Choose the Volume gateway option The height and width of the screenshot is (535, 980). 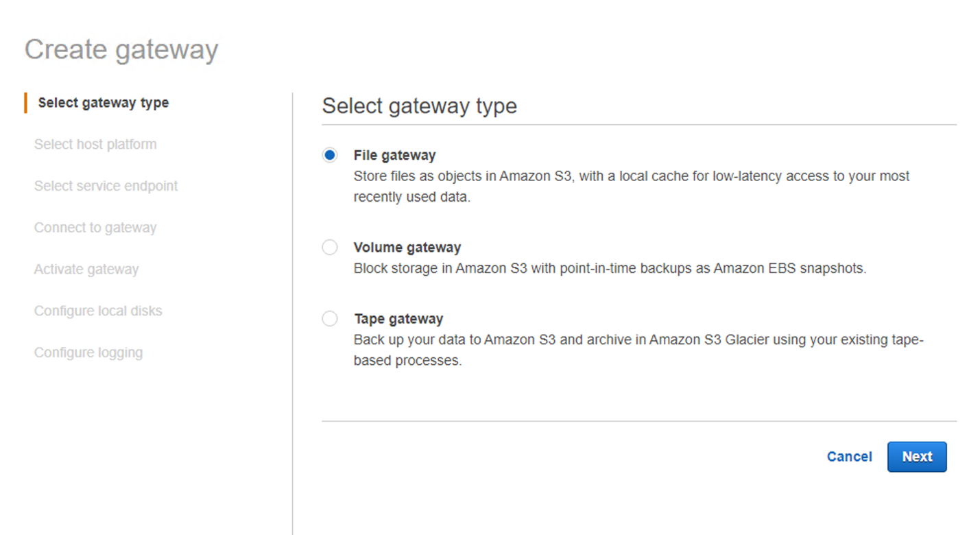coord(330,247)
